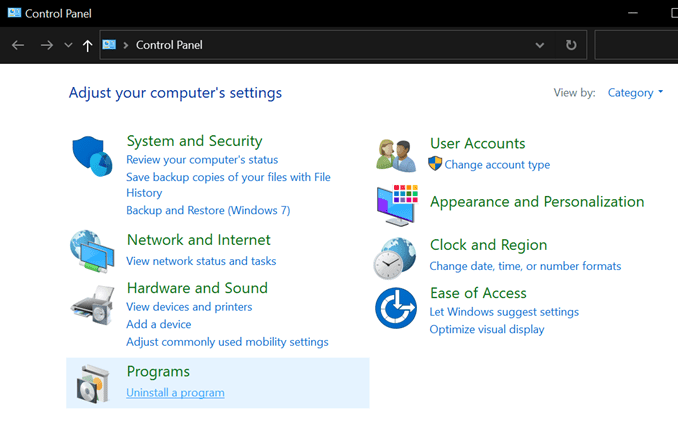Go up one level with the up arrow
678x429 pixels.
click(x=87, y=45)
